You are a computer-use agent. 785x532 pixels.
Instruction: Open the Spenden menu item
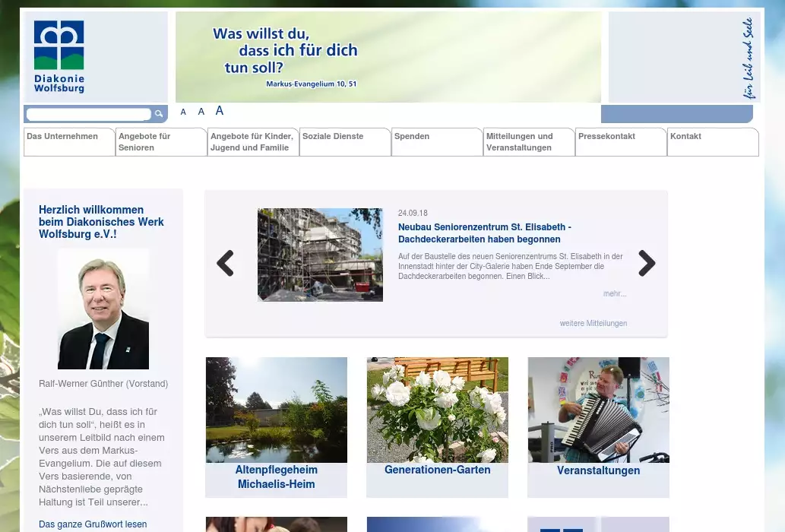[412, 137]
